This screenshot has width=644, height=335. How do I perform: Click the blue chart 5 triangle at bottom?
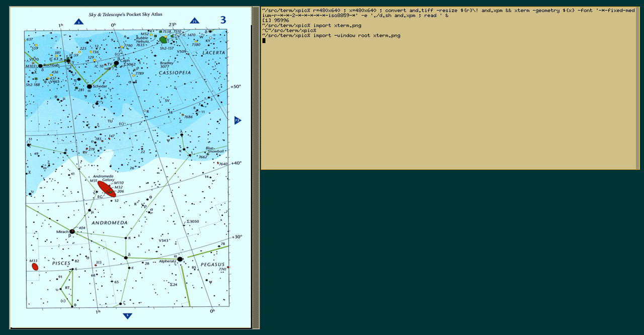(x=127, y=316)
